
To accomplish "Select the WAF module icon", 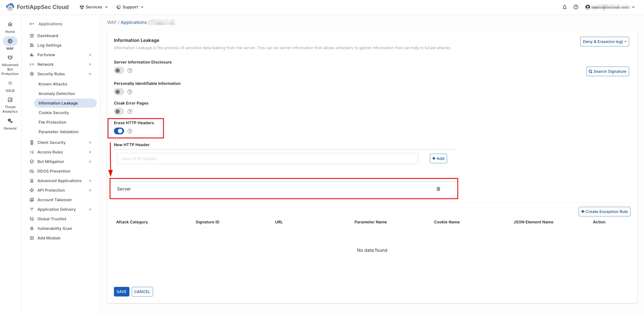I will pyautogui.click(x=10, y=41).
